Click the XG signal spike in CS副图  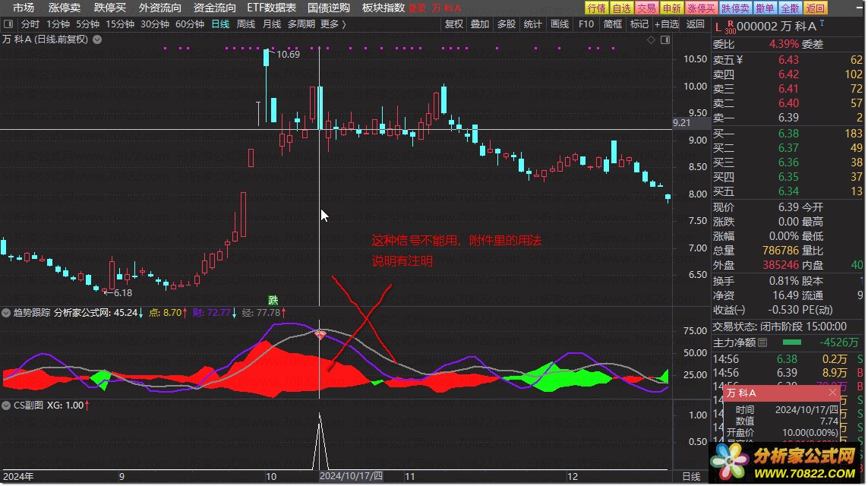point(320,441)
